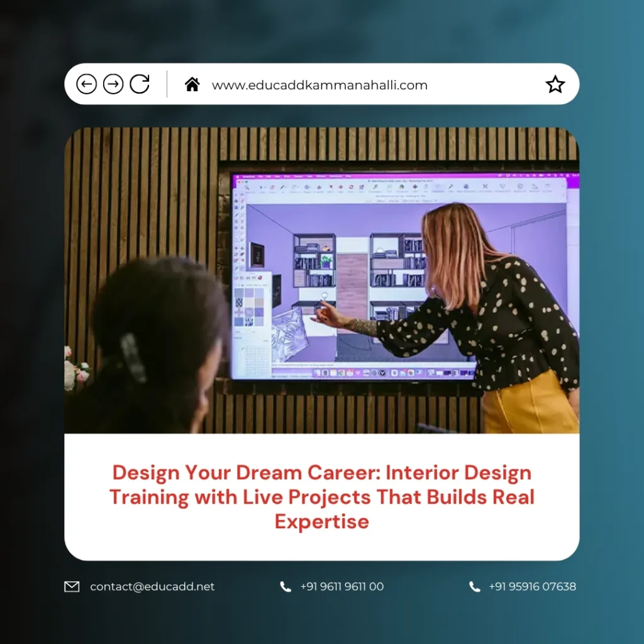Click the home icon beside the URL
Viewport: 644px width, 644px height.
coord(192,84)
